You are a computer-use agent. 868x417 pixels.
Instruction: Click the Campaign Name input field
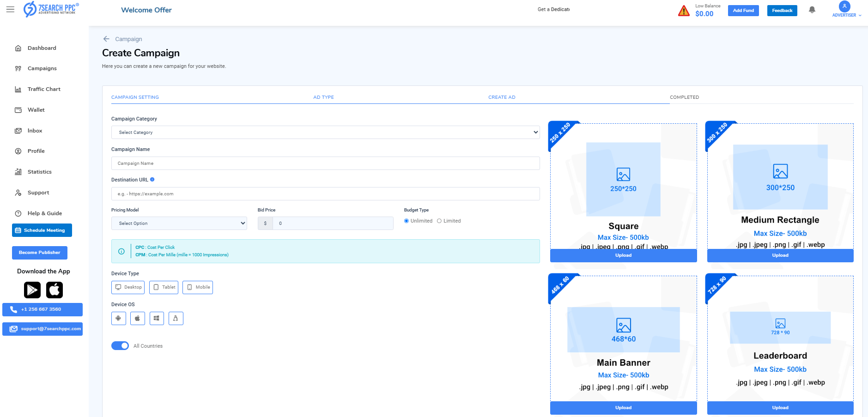pyautogui.click(x=326, y=163)
